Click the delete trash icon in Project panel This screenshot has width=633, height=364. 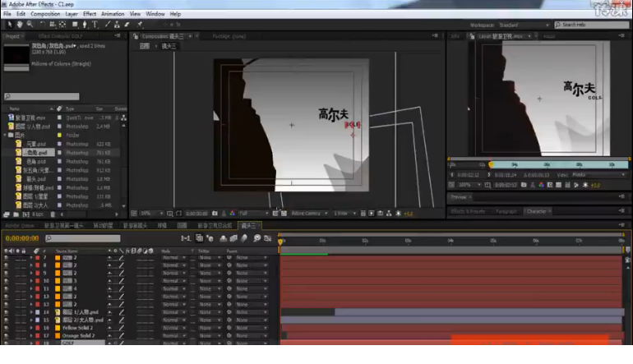[x=53, y=214]
